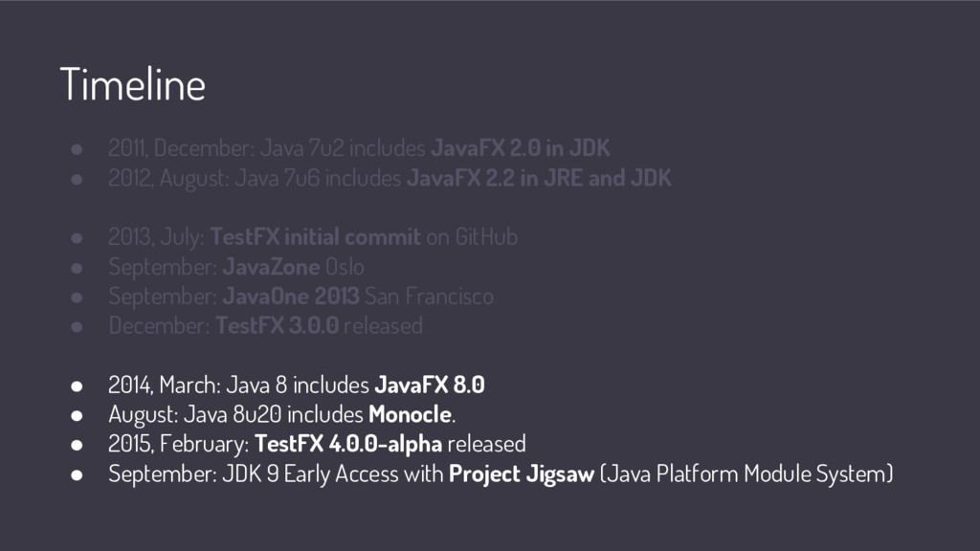
Task: Click the TestFX initial commit text
Action: click(x=316, y=237)
